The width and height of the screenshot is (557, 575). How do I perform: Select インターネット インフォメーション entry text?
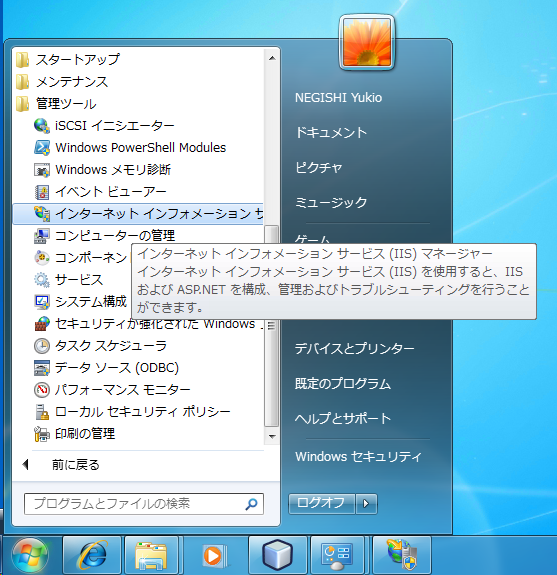(159, 214)
